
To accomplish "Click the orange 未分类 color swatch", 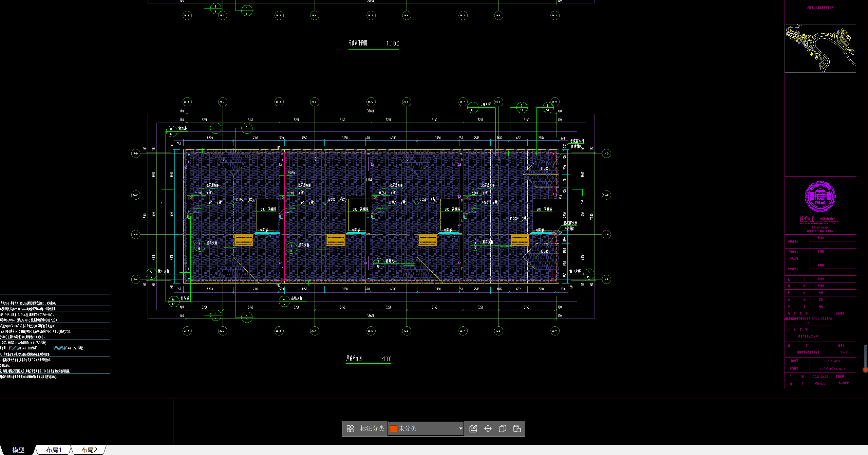I will 393,429.
